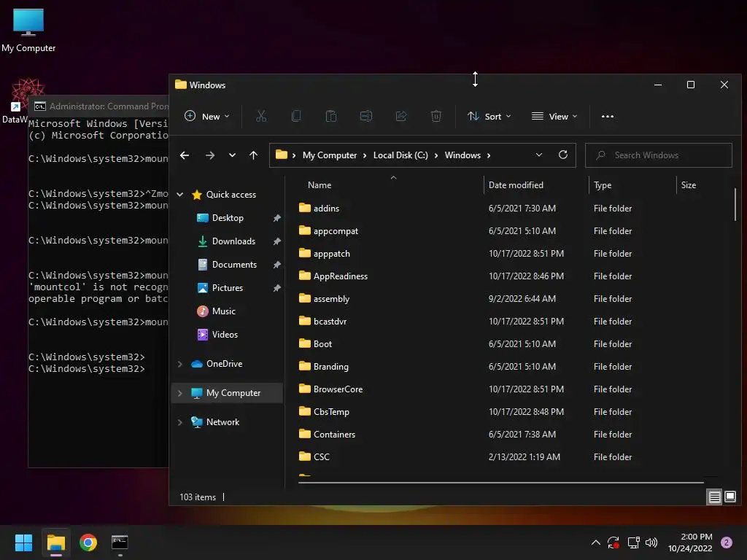Unpin Documents from Quick access
Image resolution: width=747 pixels, height=560 pixels.
[x=276, y=265]
